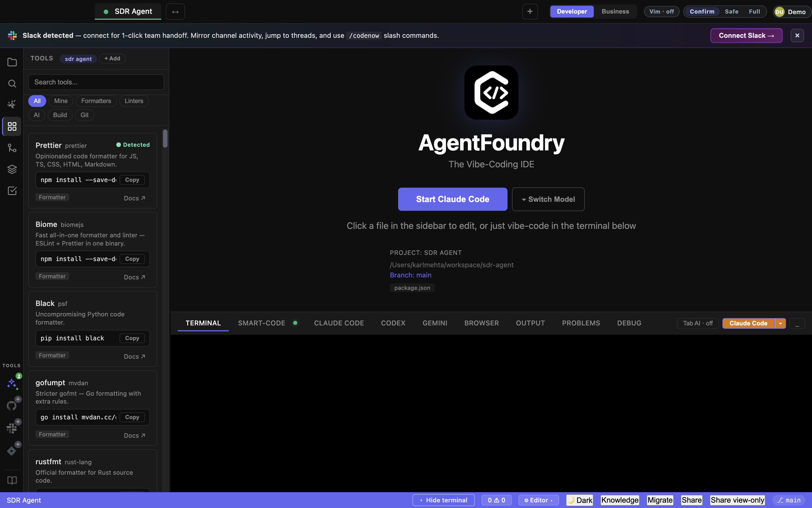Dismiss the Slack detected banner
812x508 pixels.
click(x=797, y=36)
